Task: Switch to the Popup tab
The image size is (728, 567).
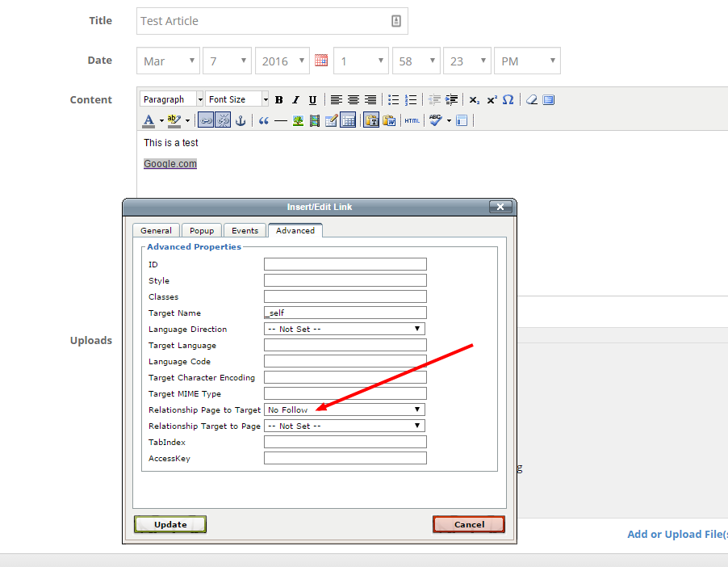Action: (202, 230)
